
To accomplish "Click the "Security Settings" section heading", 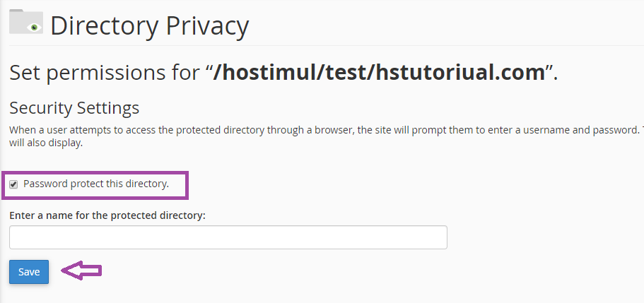I will click(74, 108).
